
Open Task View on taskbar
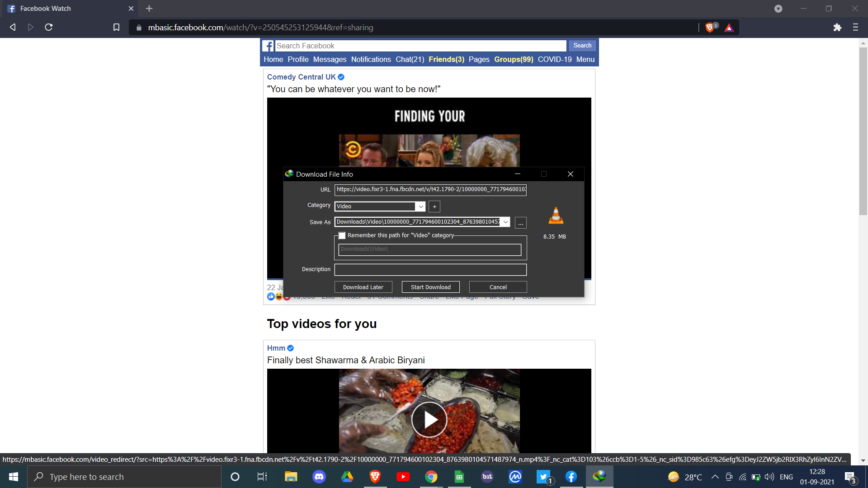click(x=262, y=477)
